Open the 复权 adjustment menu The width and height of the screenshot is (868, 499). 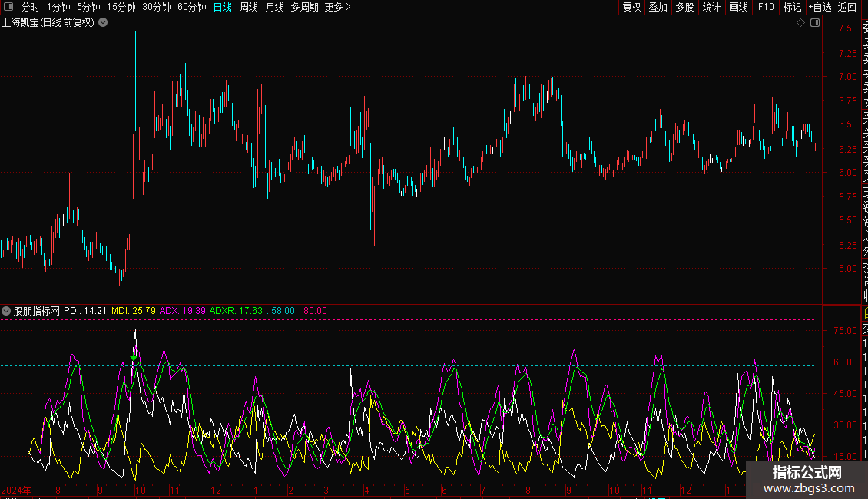[x=631, y=7]
